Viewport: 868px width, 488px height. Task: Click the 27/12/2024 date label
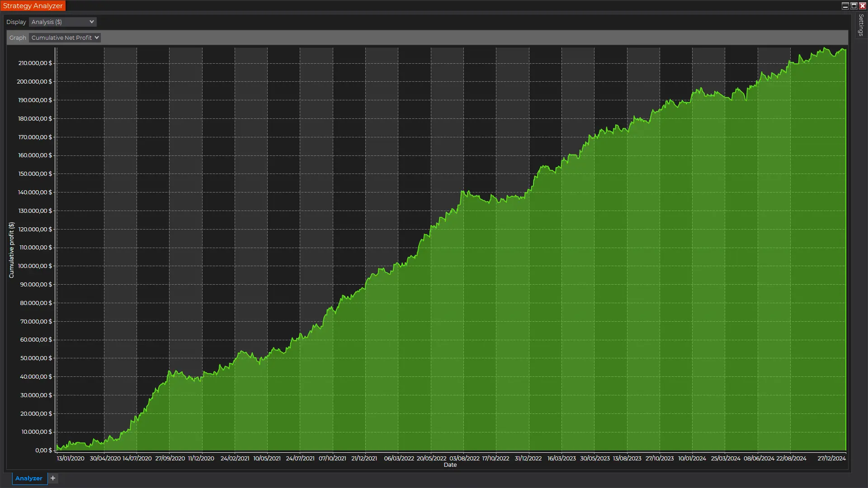coord(831,458)
